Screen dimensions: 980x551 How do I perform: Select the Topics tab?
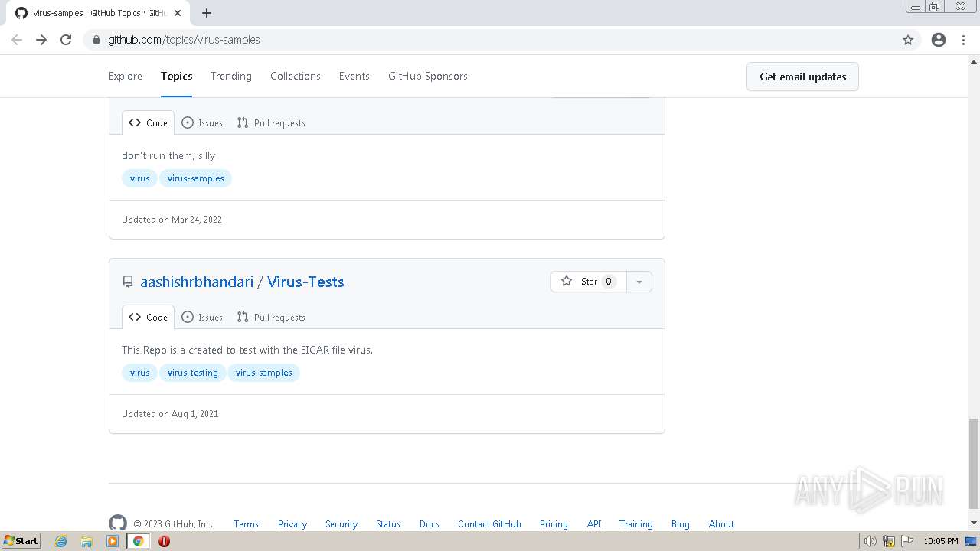(x=176, y=76)
